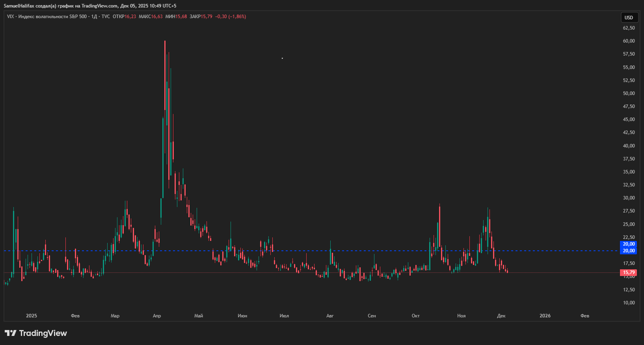Click the 30,00 price axis label
The width and height of the screenshot is (644, 345).
629,198
